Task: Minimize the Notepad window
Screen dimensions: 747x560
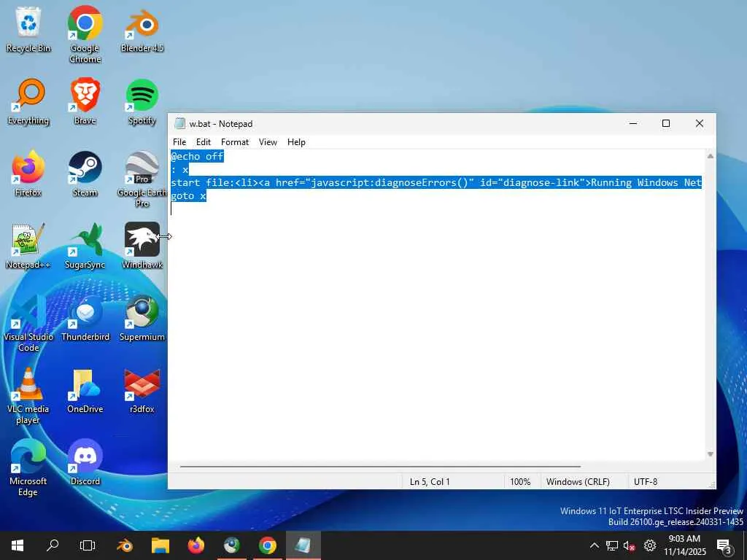Action: click(x=633, y=124)
